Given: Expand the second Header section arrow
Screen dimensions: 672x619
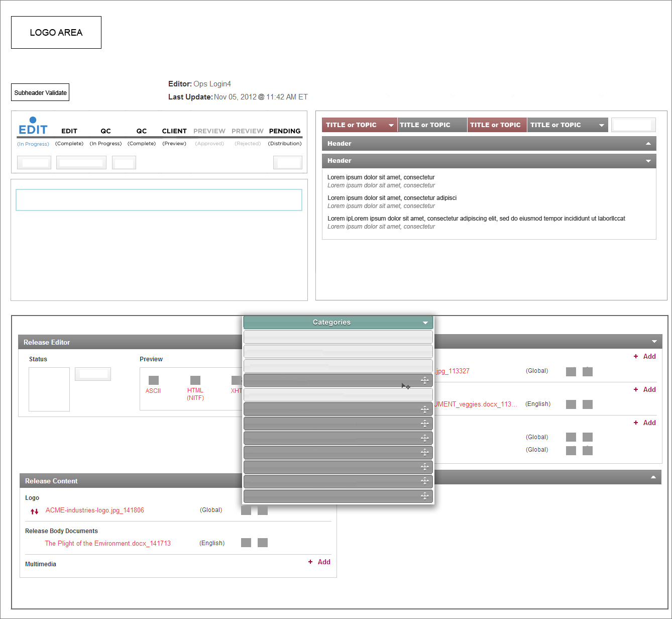Looking at the screenshot, I should pos(648,161).
